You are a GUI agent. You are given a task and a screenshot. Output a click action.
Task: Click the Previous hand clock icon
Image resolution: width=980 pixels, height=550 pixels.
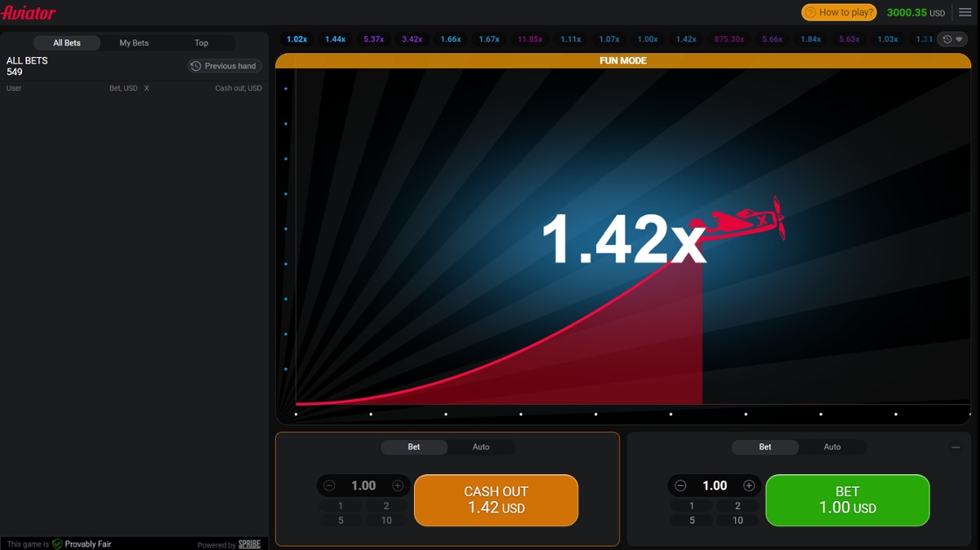tap(195, 66)
